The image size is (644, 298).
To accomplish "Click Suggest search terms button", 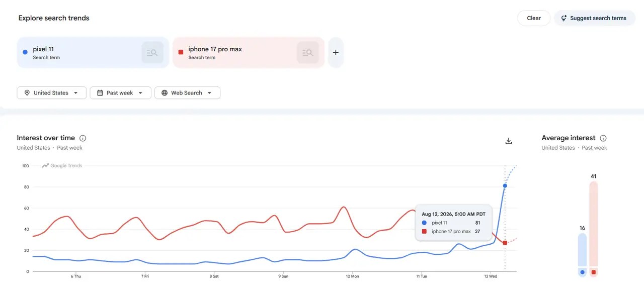I will (595, 18).
